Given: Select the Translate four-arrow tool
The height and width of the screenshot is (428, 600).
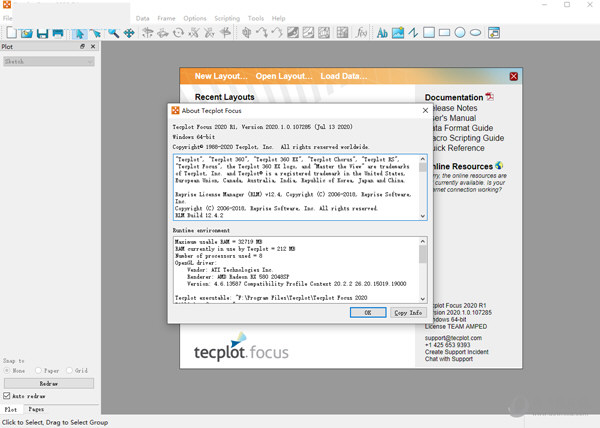Looking at the screenshot, I should (129, 33).
